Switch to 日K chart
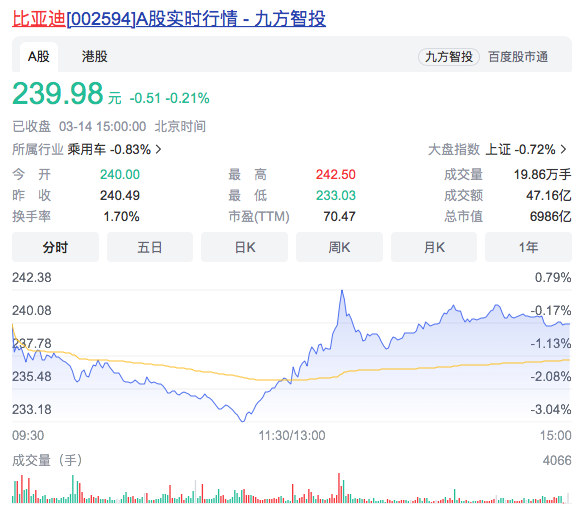 [245, 247]
